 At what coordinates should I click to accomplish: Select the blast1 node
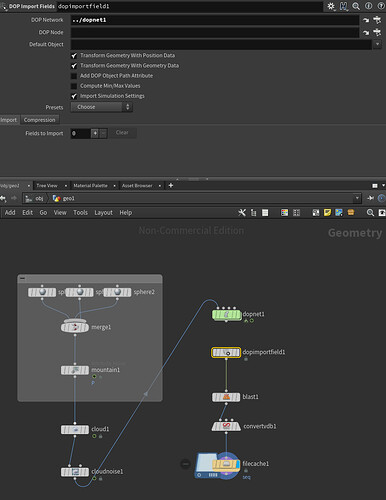[x=226, y=397]
